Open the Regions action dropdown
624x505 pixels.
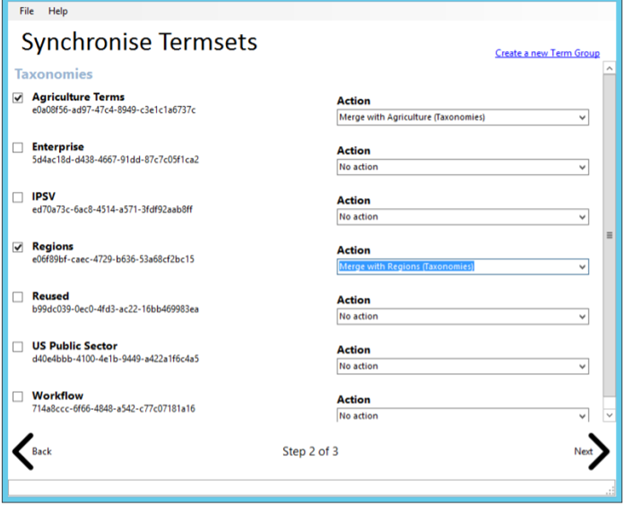pyautogui.click(x=462, y=266)
